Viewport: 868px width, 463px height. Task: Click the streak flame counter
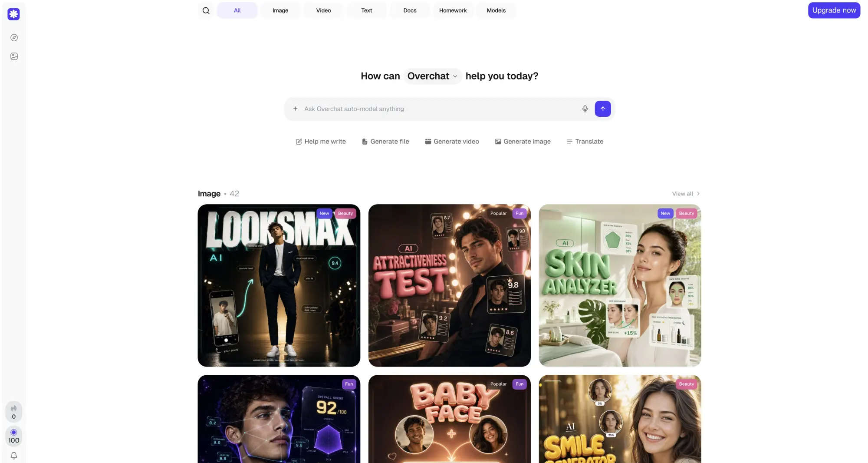point(14,412)
